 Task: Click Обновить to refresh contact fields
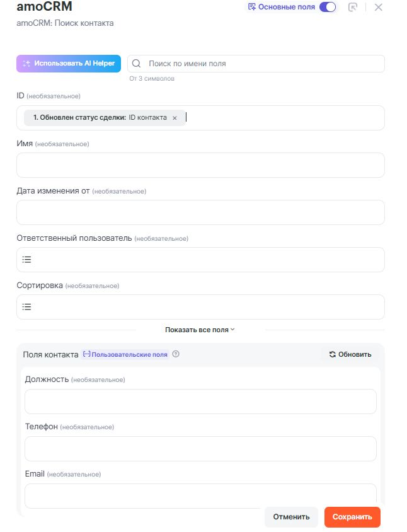[350, 354]
